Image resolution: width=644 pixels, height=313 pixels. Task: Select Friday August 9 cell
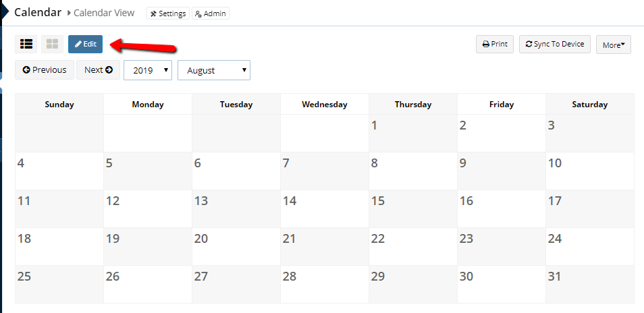502,171
